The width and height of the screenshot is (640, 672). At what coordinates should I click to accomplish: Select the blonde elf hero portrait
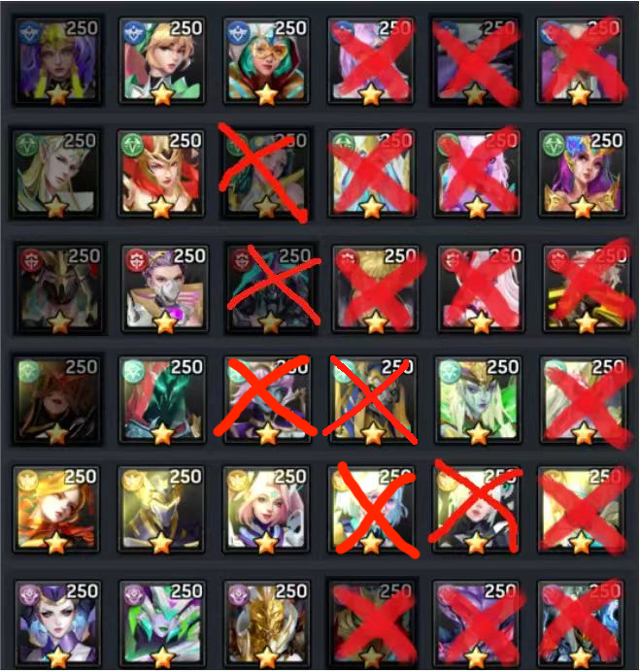coord(56,173)
